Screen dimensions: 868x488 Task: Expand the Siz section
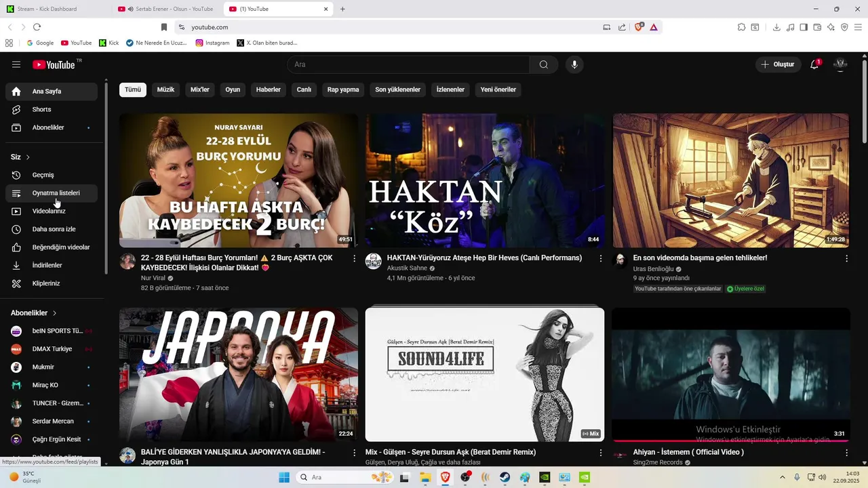tap(21, 157)
